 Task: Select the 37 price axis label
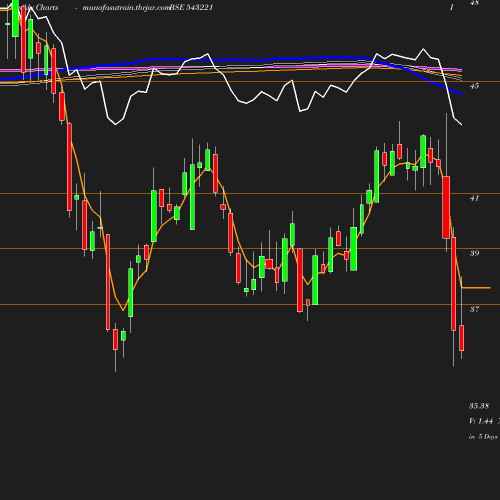tap(474, 309)
